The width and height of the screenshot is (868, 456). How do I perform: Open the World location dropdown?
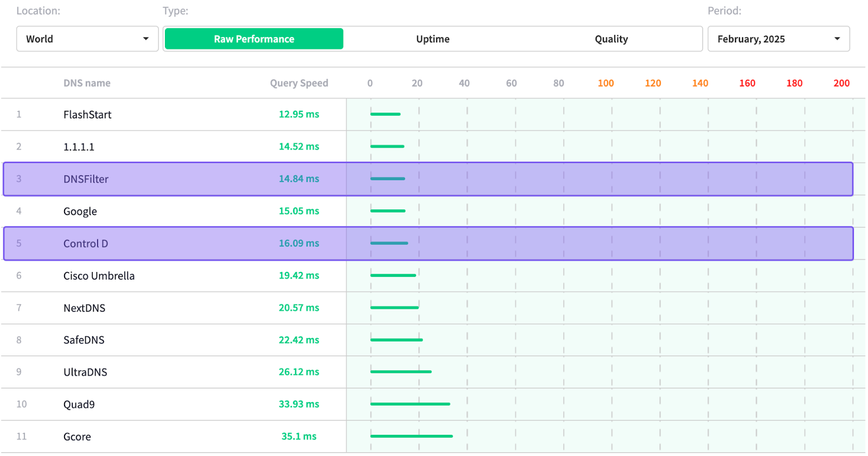87,39
